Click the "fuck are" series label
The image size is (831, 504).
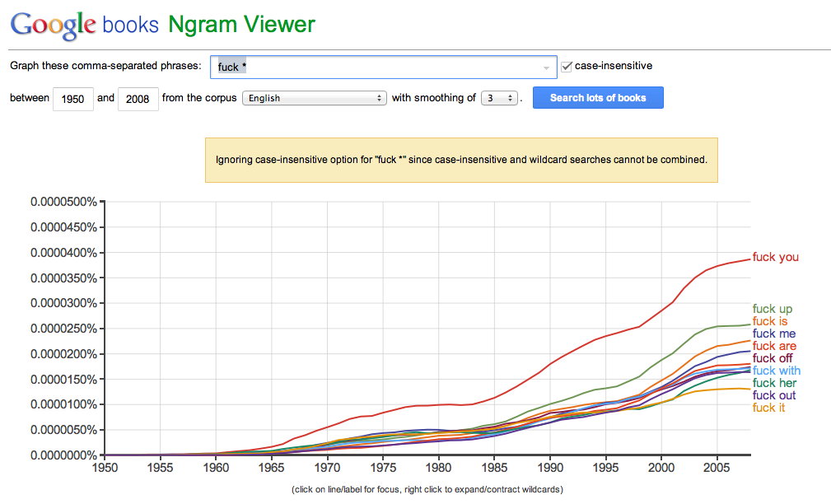pos(773,346)
